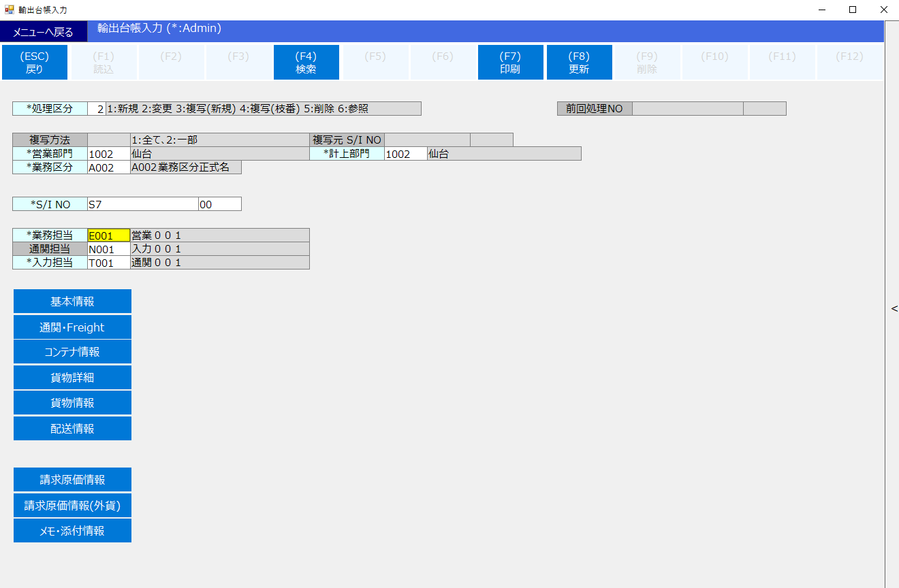Expand the side panel with the < arrow
The image size is (899, 588).
(894, 309)
